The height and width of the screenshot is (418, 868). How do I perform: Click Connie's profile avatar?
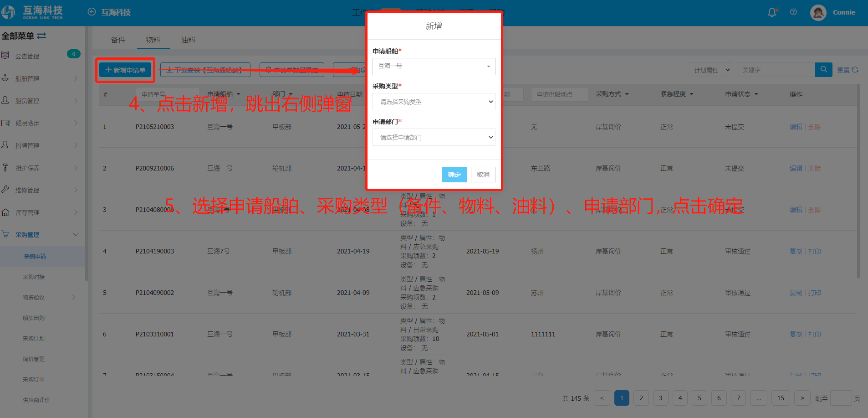pos(818,12)
